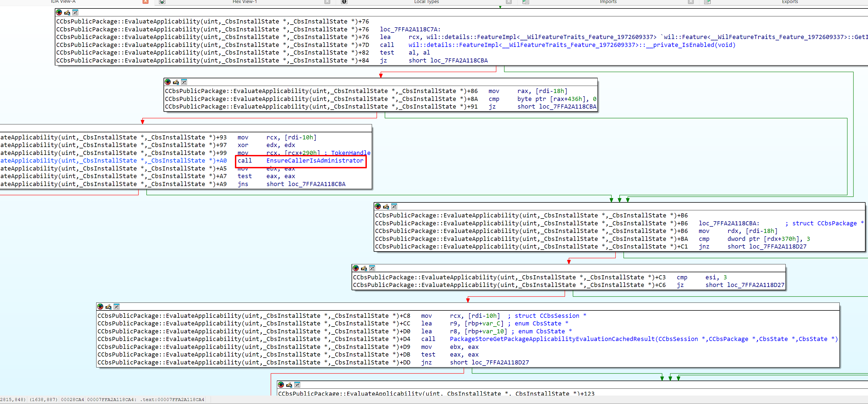Click status bar offset 00028CA4
Image resolution: width=868 pixels, height=404 pixels.
(x=72, y=400)
